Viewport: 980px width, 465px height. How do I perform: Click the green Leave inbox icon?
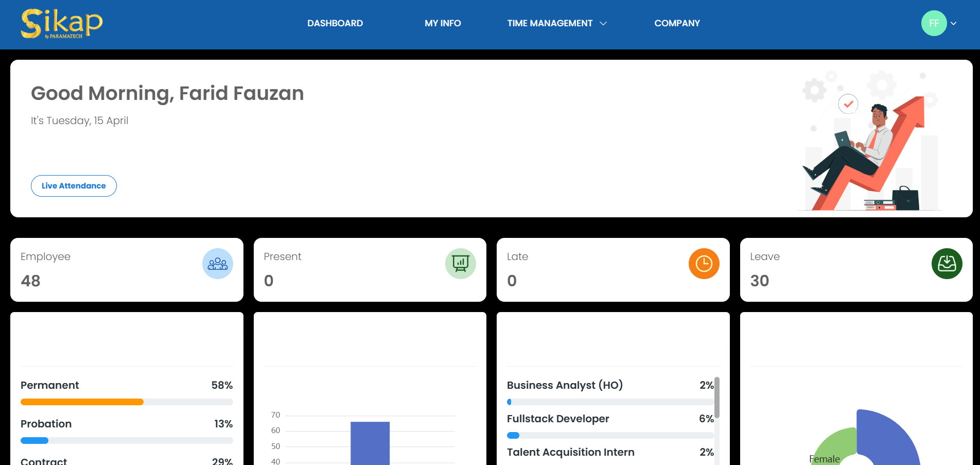947,264
